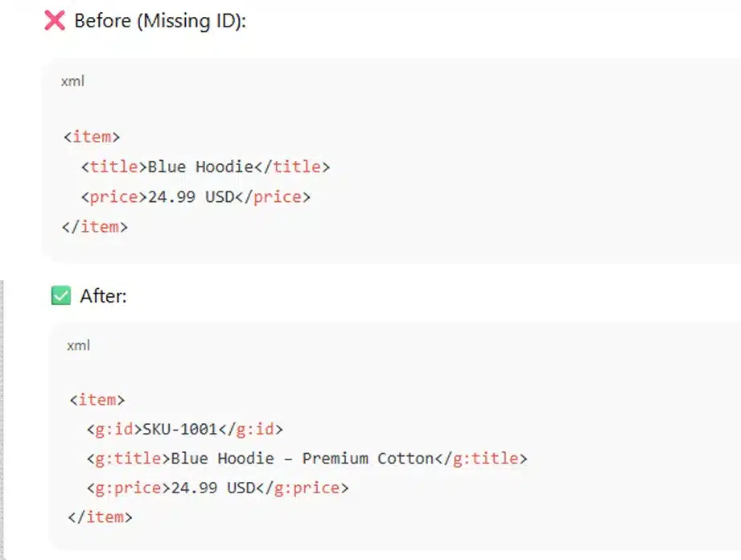This screenshot has height=560, width=741.
Task: Click the closing </g:price> tag
Action: point(303,488)
